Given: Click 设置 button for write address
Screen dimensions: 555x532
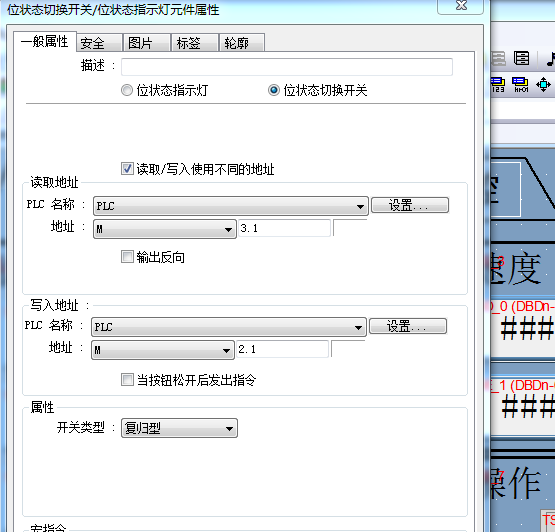Looking at the screenshot, I should coord(407,326).
